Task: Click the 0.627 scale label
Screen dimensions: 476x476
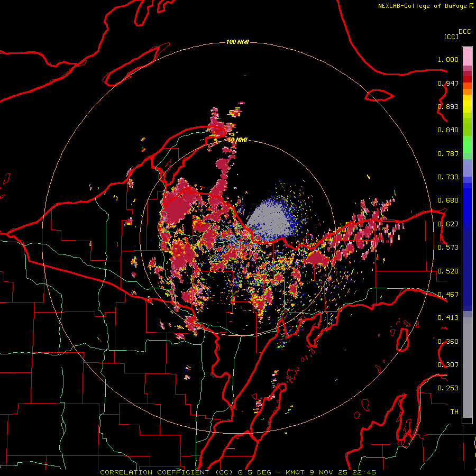Action: [448, 224]
